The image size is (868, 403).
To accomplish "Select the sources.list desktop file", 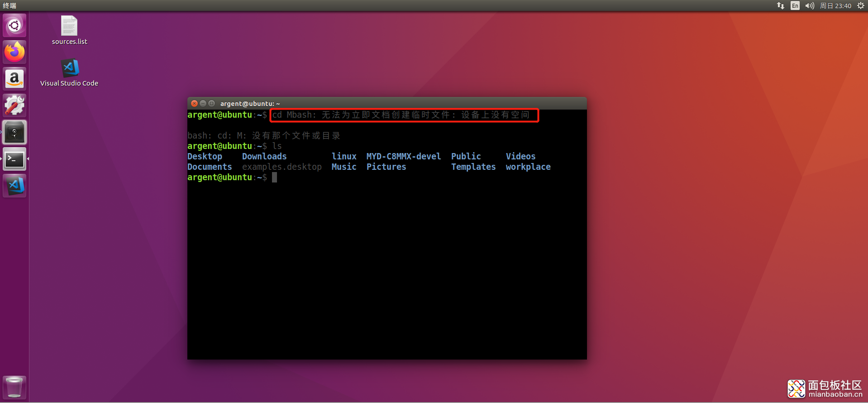I will [69, 30].
